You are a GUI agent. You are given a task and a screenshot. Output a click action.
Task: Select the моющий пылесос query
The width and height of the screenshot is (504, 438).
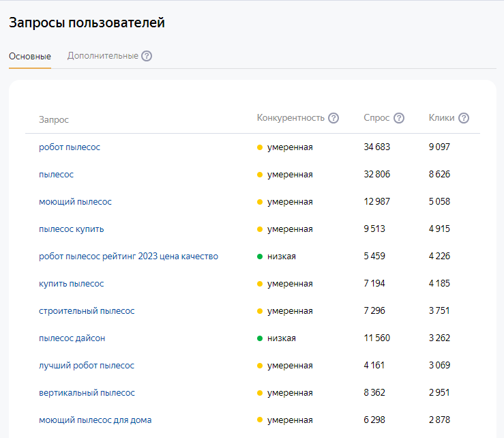coord(75,202)
